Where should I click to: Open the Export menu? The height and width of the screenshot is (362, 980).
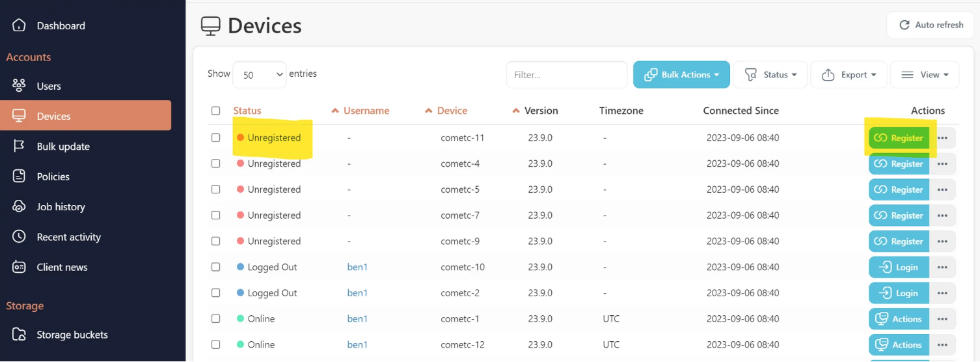[x=849, y=75]
